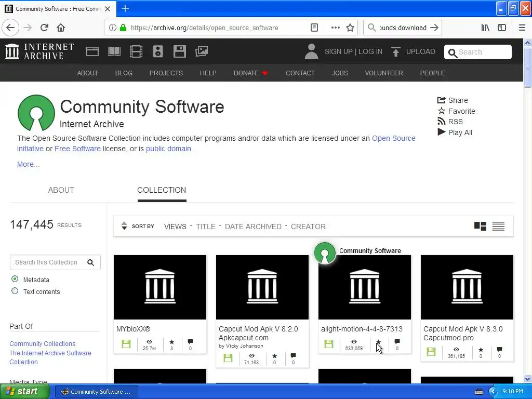Open the Free Software link
Viewport: 532px width, 399px height.
(x=77, y=149)
